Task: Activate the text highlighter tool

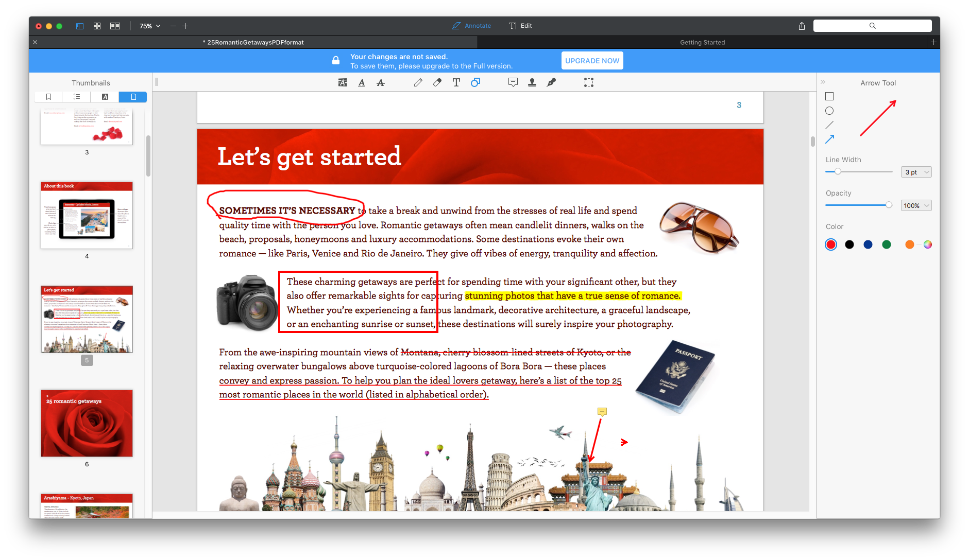Action: click(342, 82)
